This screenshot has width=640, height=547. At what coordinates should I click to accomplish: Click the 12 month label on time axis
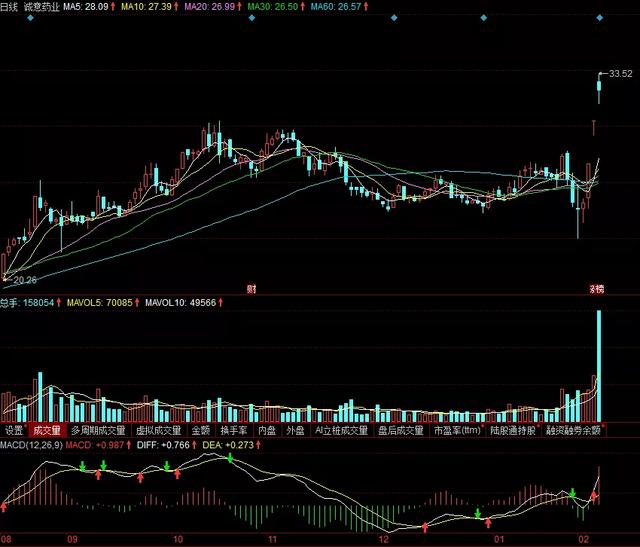click(384, 539)
